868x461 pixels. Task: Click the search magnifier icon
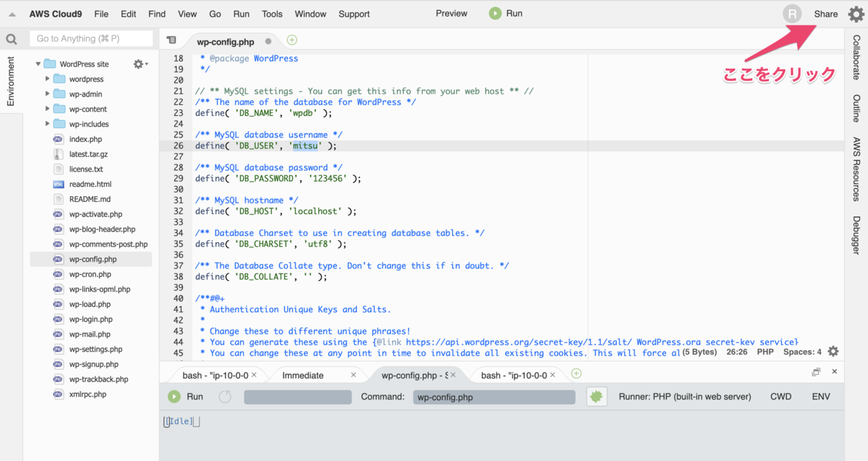coord(12,40)
